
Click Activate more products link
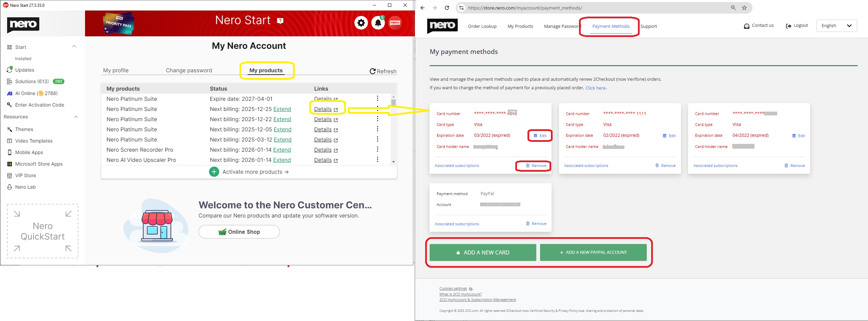[255, 172]
